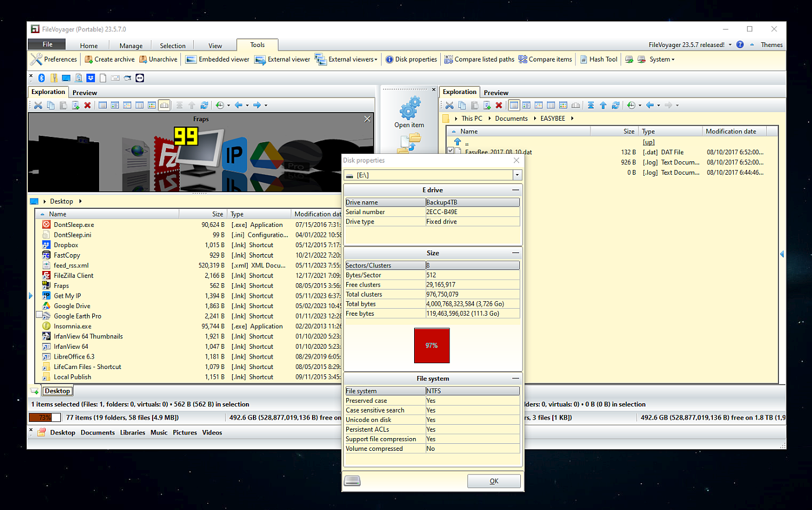Click the Bluetooth icon in the quick-access bar
Image resolution: width=812 pixels, height=510 pixels.
click(42, 78)
